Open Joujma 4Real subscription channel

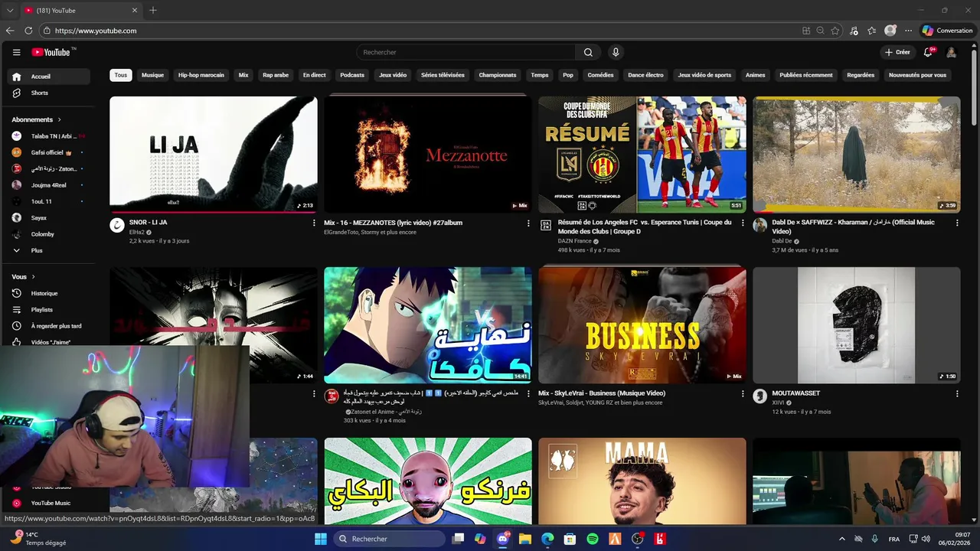pos(48,185)
